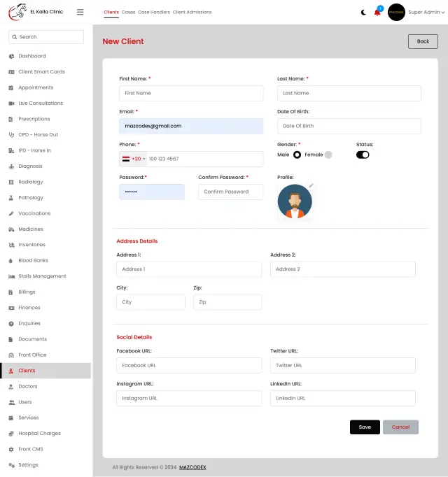Expand the Super Admin user menu
The height and width of the screenshot is (477, 448).
pyautogui.click(x=426, y=12)
